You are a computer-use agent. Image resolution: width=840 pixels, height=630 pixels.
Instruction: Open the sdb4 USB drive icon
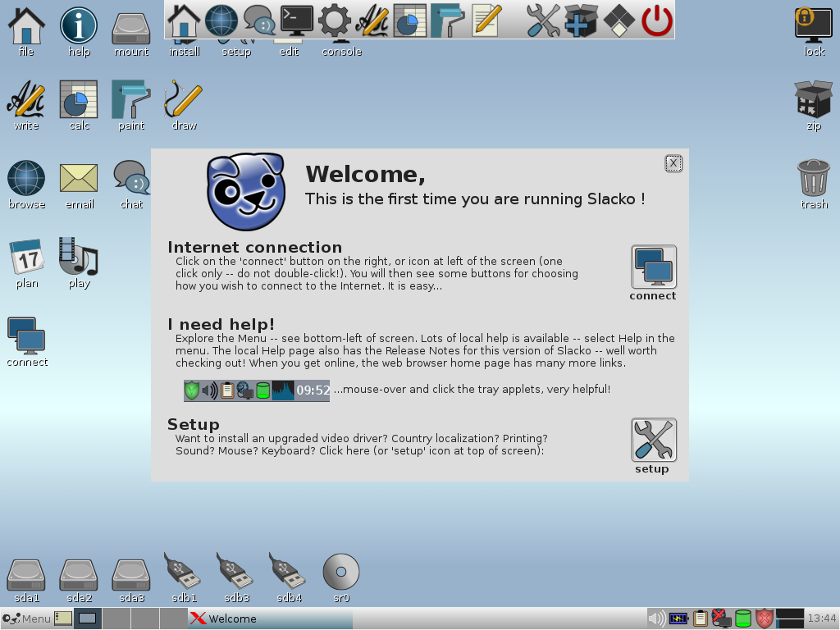coord(289,578)
